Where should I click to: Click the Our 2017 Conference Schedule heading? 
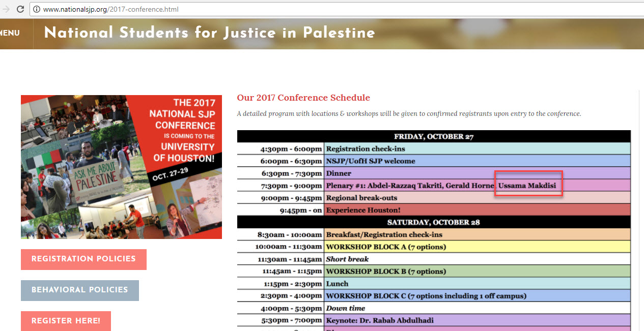[x=303, y=98]
